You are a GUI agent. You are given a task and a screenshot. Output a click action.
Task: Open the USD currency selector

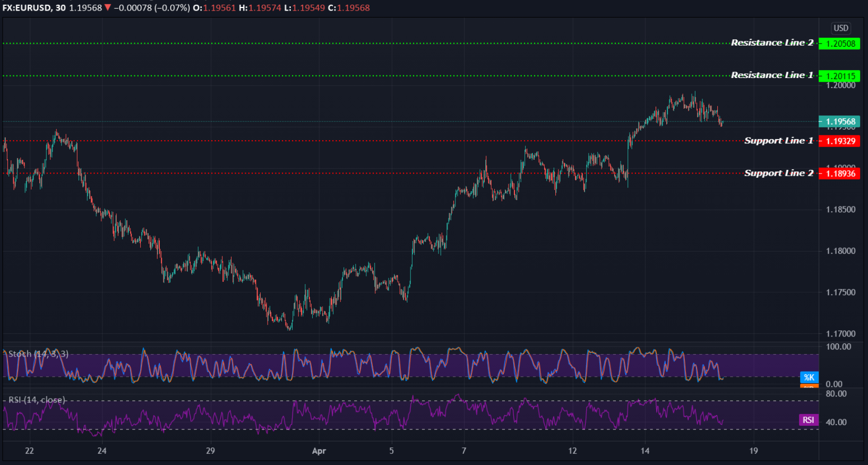[x=841, y=28]
